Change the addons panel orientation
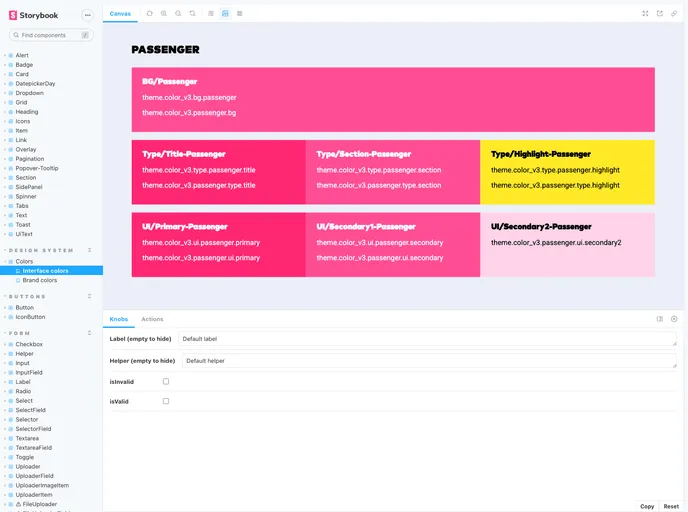 (659, 319)
